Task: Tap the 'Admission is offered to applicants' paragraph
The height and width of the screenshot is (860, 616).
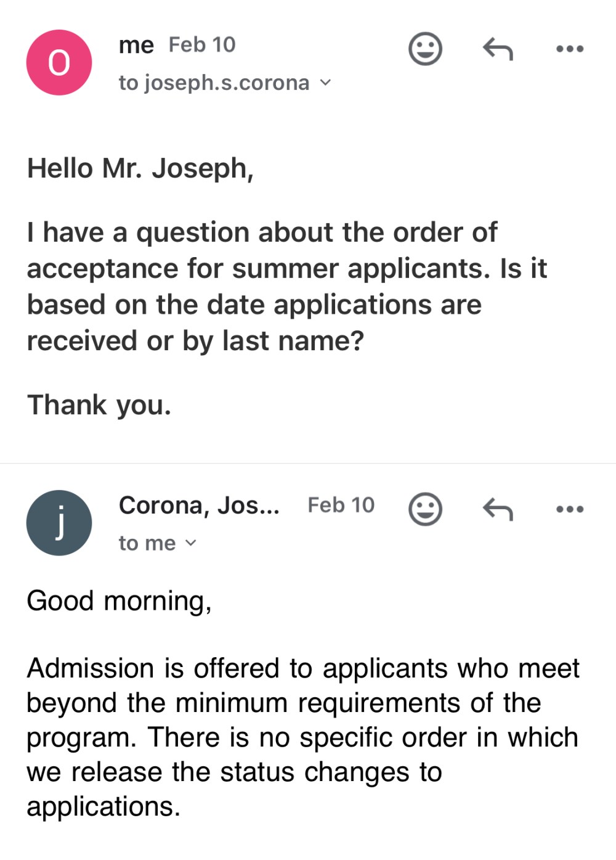Action: coord(303,737)
